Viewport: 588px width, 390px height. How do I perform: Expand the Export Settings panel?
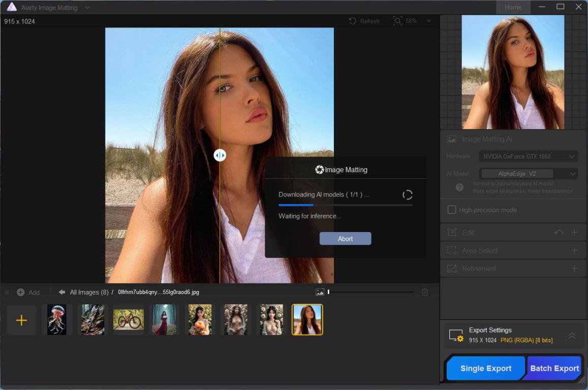point(572,336)
